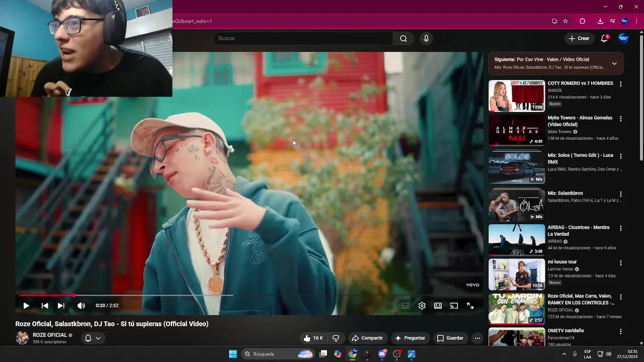
Task: Switch to Chrome on the taskbar
Action: (353, 354)
